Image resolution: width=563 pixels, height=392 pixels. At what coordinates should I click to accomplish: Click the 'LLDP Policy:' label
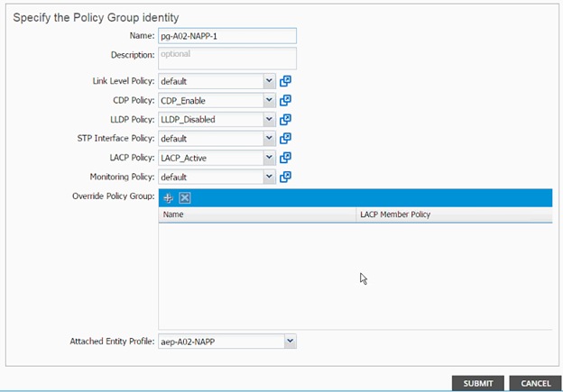coord(133,120)
